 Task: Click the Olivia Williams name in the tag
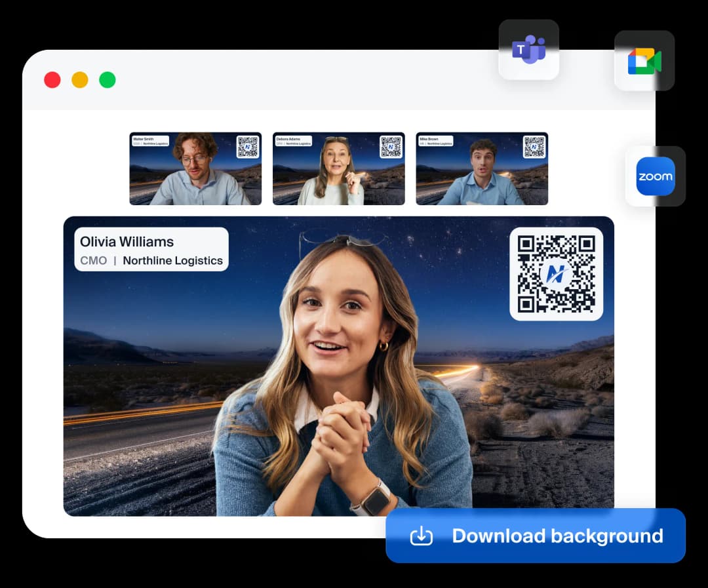(127, 241)
